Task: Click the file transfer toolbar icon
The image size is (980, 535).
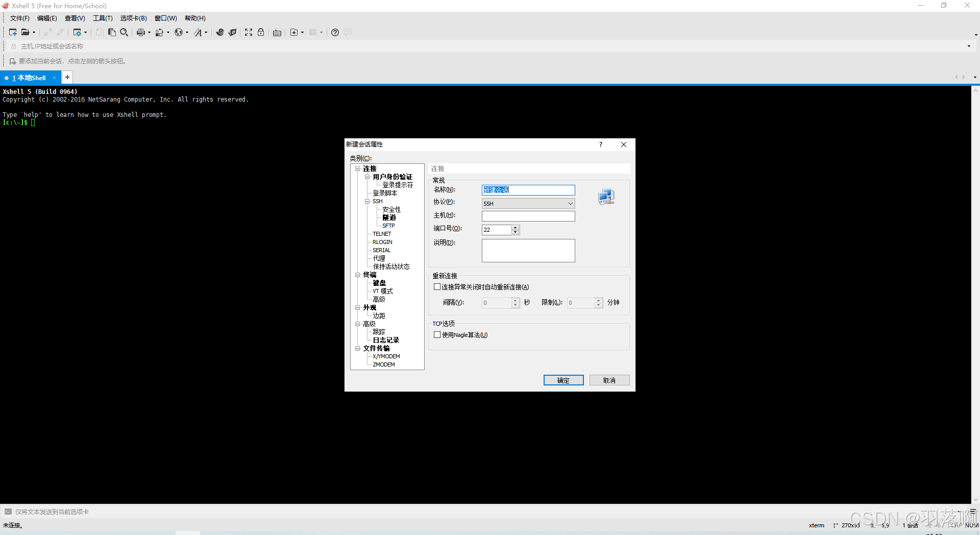Action: (159, 32)
